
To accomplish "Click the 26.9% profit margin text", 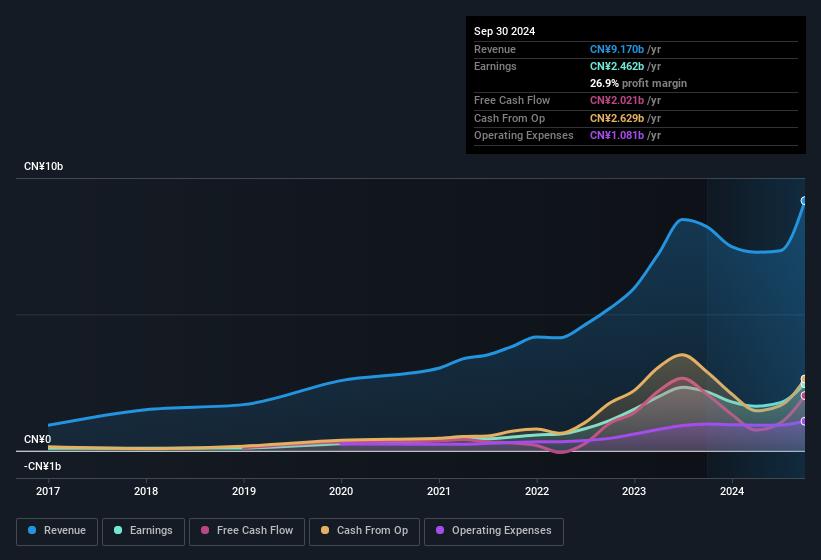I will 638,83.
